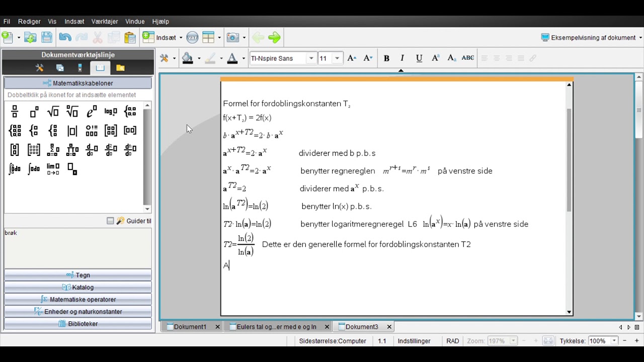
Task: Open the font name dropdown
Action: pyautogui.click(x=311, y=58)
